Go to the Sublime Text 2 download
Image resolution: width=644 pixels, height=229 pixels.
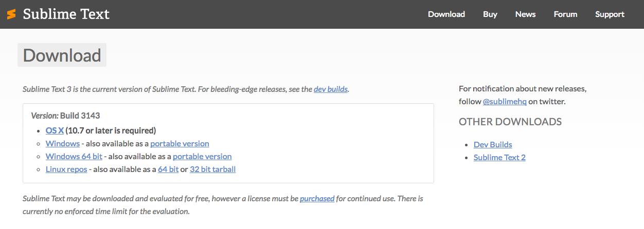click(499, 158)
